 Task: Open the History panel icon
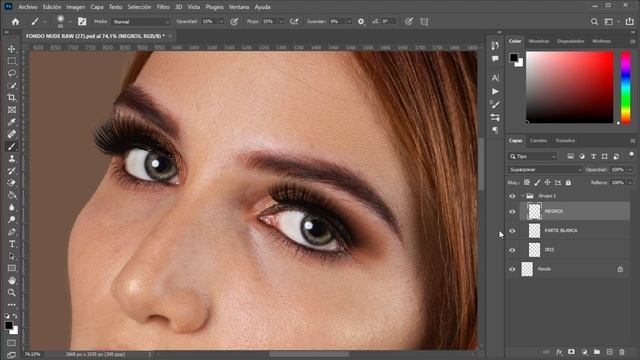click(495, 45)
